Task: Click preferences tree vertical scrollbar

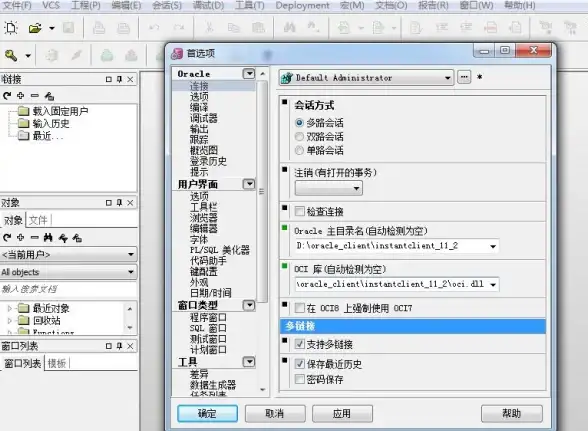Action: [x=262, y=191]
